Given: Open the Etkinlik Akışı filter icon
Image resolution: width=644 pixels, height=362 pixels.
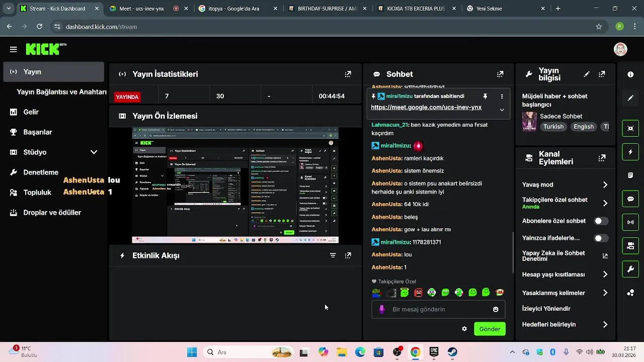Looking at the screenshot, I should pyautogui.click(x=333, y=255).
